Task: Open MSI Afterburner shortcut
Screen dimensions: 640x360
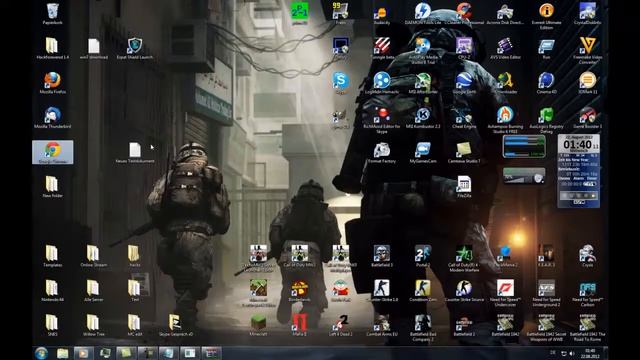Action: point(423,83)
